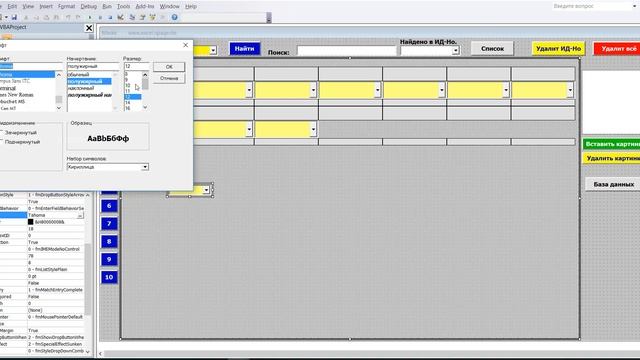640x360 pixels.
Task: Toggle the Design Mode toolbar icon
Action: tap(121, 18)
